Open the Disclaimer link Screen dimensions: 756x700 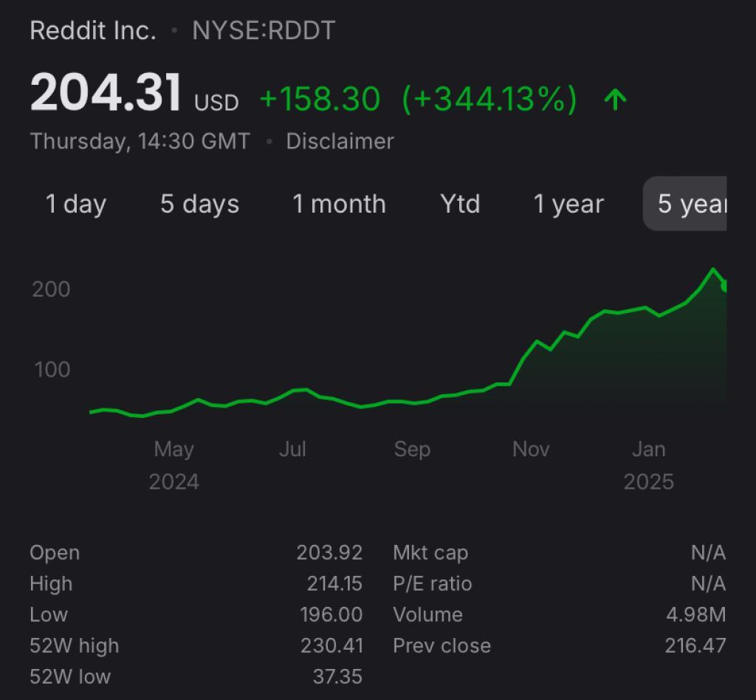pyautogui.click(x=340, y=141)
